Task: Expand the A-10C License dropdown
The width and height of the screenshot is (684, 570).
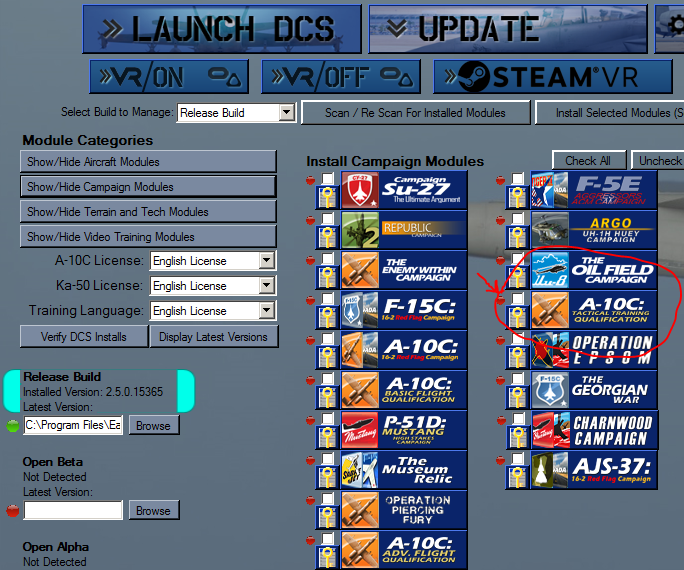Action: click(266, 261)
